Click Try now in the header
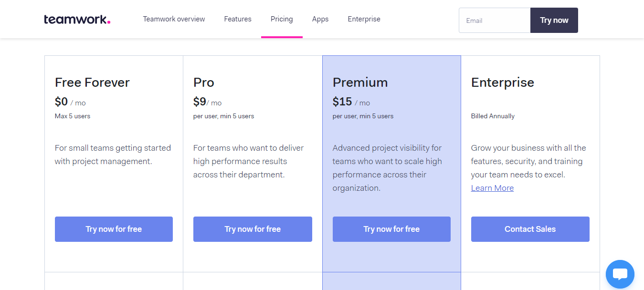The height and width of the screenshot is (290, 644). click(x=554, y=20)
